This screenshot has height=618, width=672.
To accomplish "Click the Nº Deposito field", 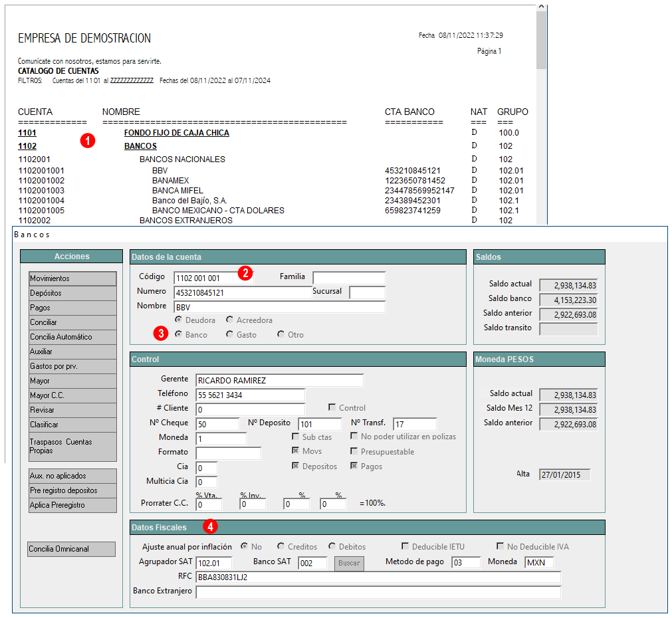I will click(x=320, y=424).
